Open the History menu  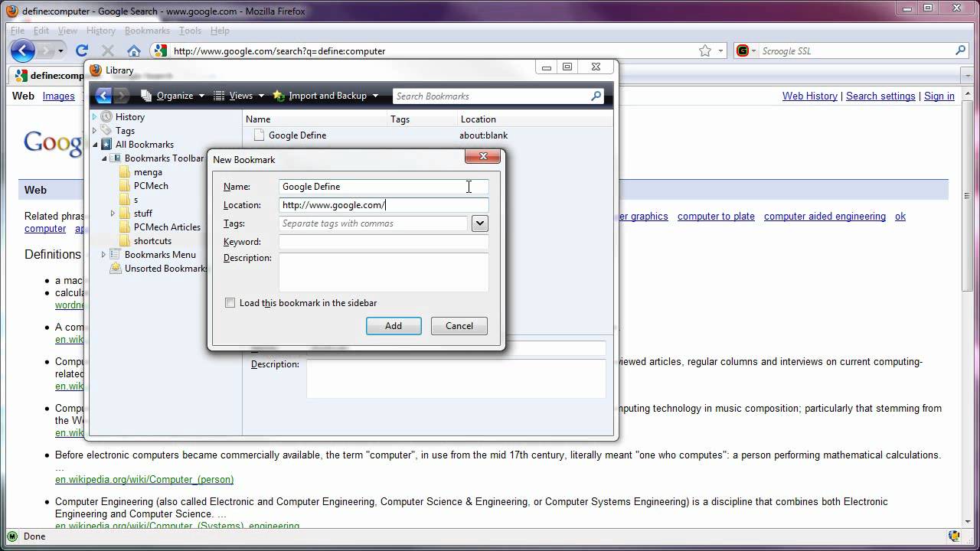coord(101,31)
